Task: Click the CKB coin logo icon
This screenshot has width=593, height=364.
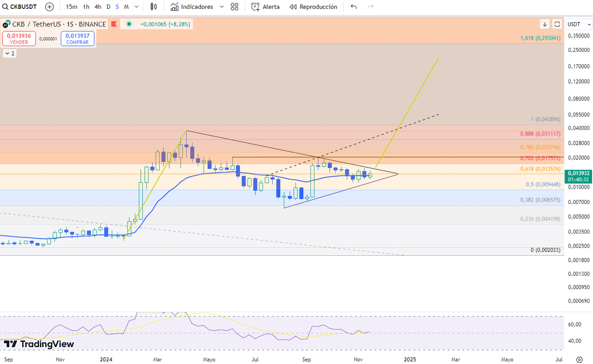Action: click(6, 24)
